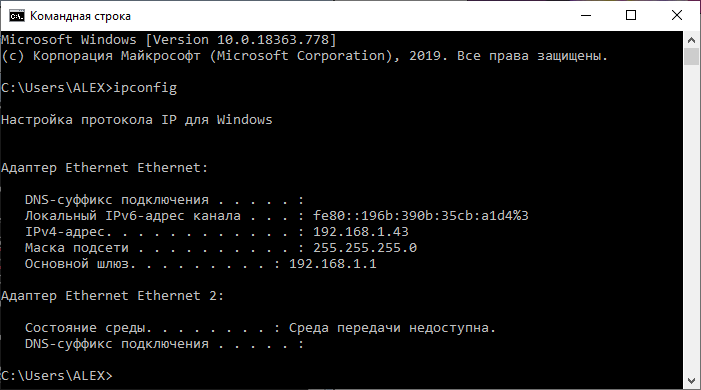Click the Version 10.0.18363.778 text
Image resolution: width=701 pixels, height=390 pixels.
[x=241, y=40]
